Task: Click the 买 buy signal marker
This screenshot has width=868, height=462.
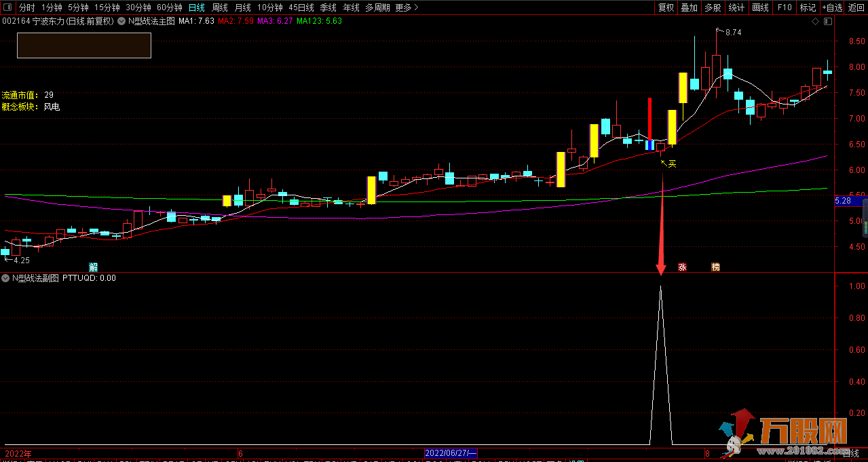Action: (x=672, y=163)
